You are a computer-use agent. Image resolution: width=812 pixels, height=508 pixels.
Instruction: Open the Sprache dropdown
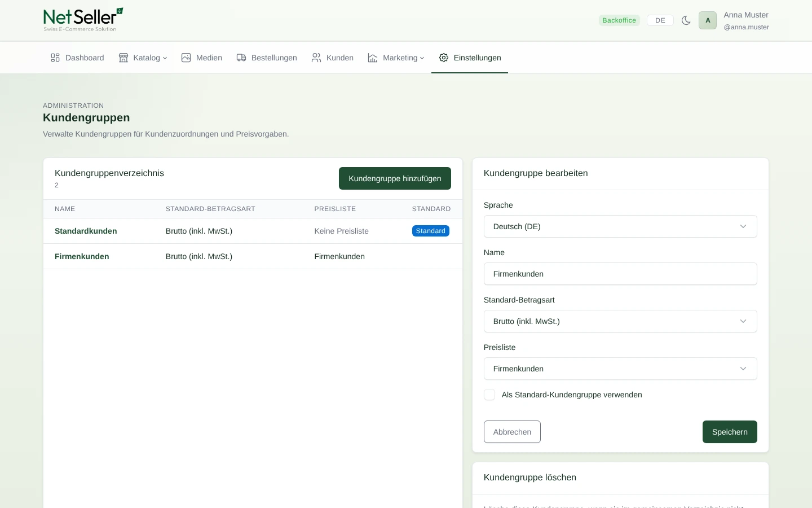pos(620,226)
